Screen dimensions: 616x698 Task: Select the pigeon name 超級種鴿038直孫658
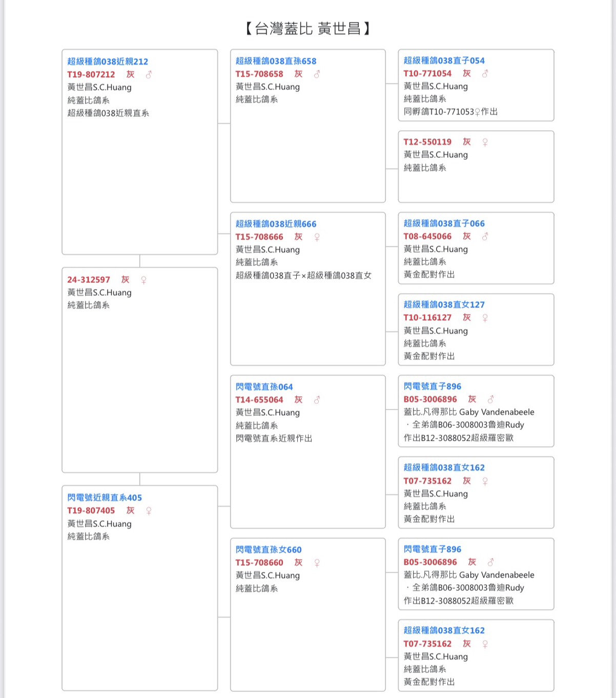[276, 61]
